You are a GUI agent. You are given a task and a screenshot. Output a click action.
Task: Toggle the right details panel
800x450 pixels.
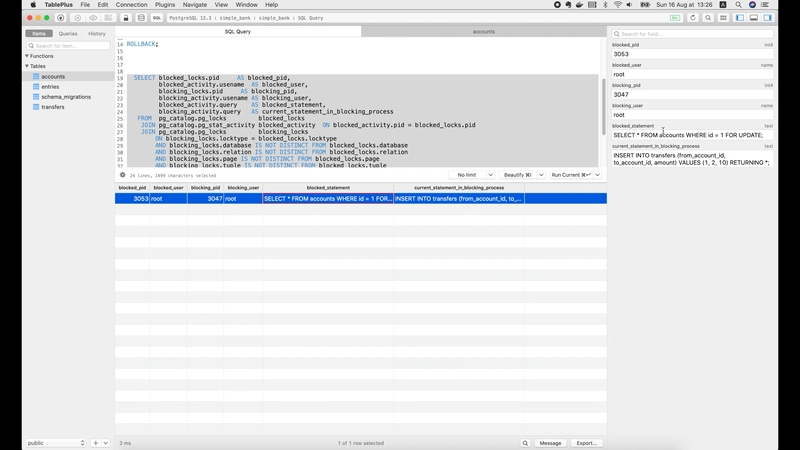[x=768, y=18]
